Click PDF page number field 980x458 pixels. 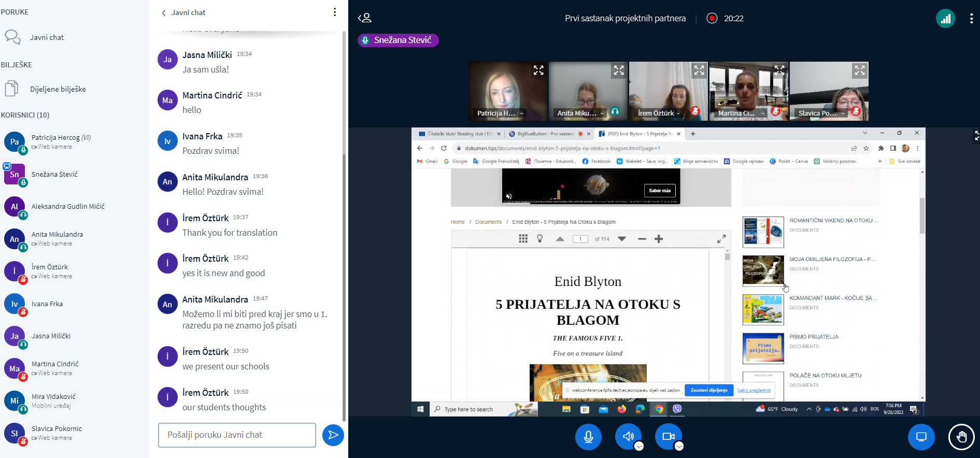point(580,239)
